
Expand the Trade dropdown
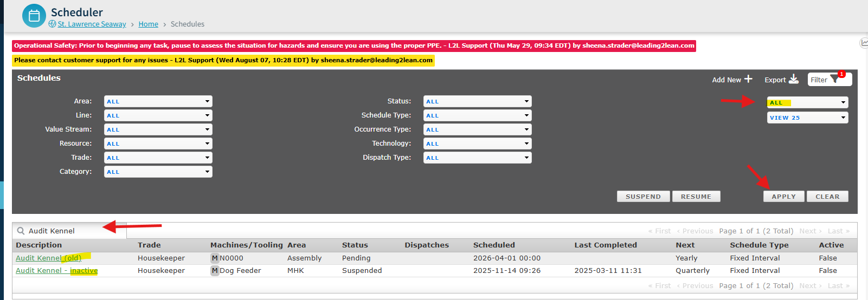pyautogui.click(x=158, y=158)
